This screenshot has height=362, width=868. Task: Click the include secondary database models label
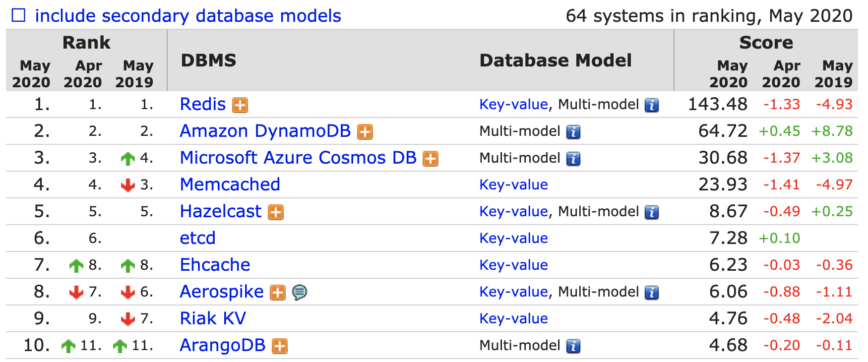pyautogui.click(x=188, y=16)
